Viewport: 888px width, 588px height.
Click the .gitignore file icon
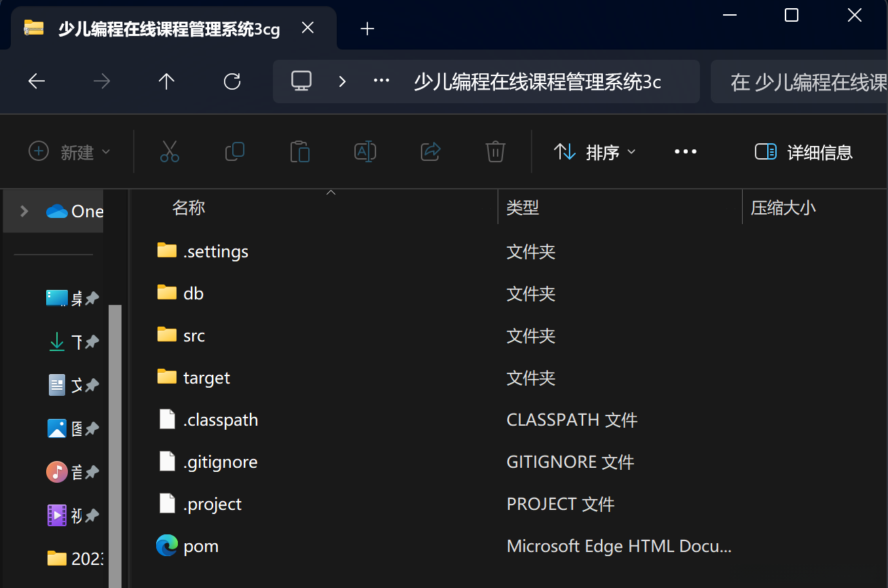(167, 461)
